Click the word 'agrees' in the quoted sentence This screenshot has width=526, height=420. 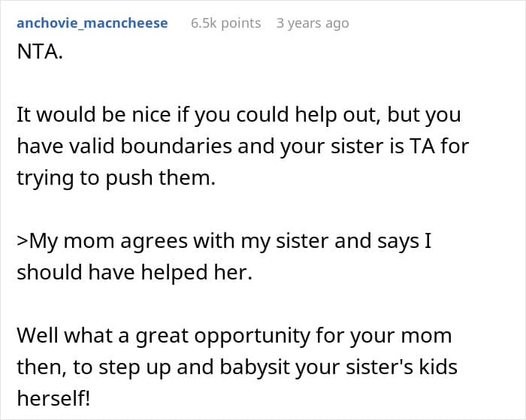153,243
